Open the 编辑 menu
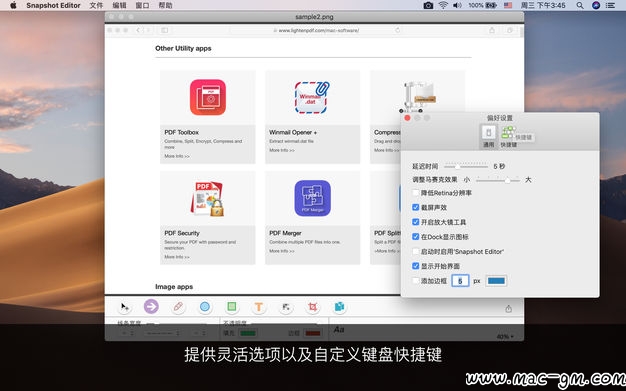This screenshot has width=626, height=391. 119,5
